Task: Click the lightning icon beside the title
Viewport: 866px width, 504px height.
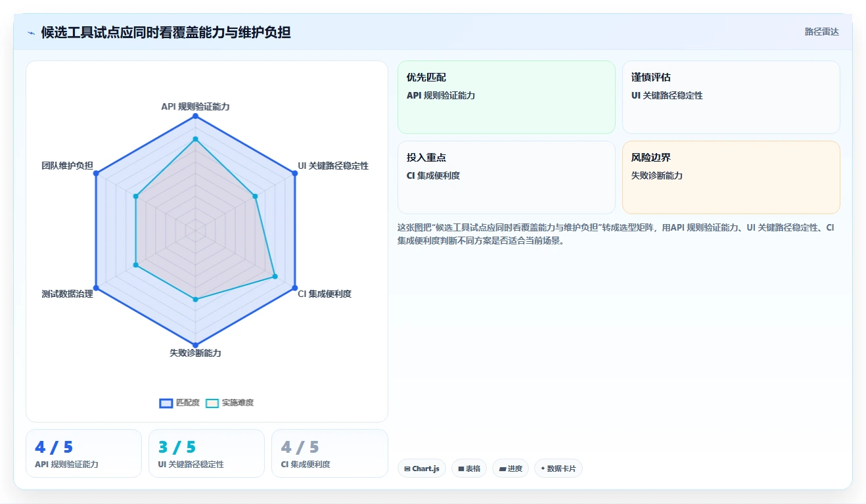Action: (x=31, y=32)
